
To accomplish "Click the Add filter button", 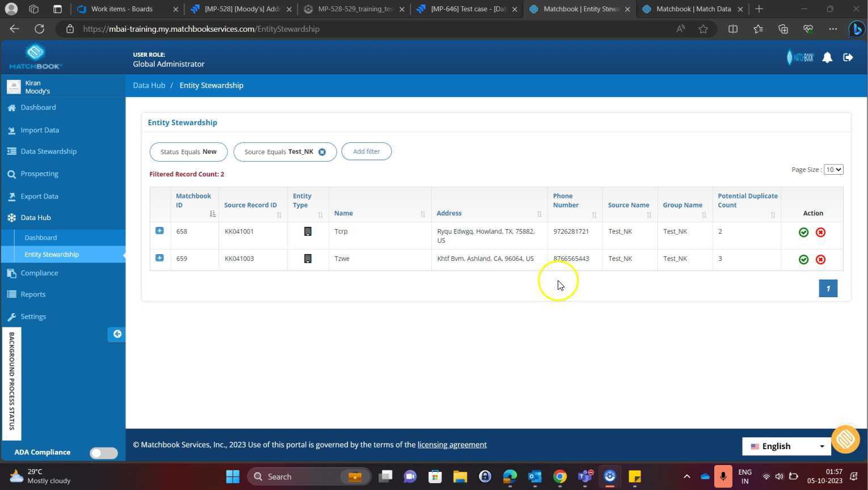I will pyautogui.click(x=366, y=151).
